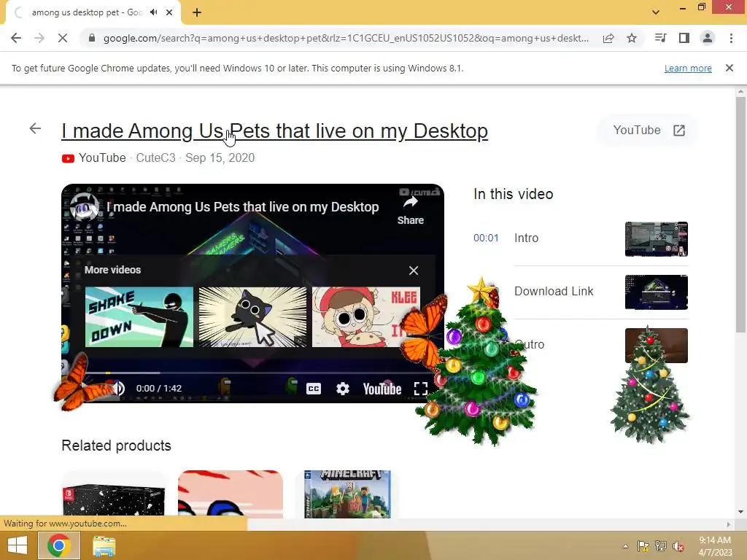Screen dimensions: 747x560
Task: Play the SHAKE DOWN suggested video
Action: point(139,316)
